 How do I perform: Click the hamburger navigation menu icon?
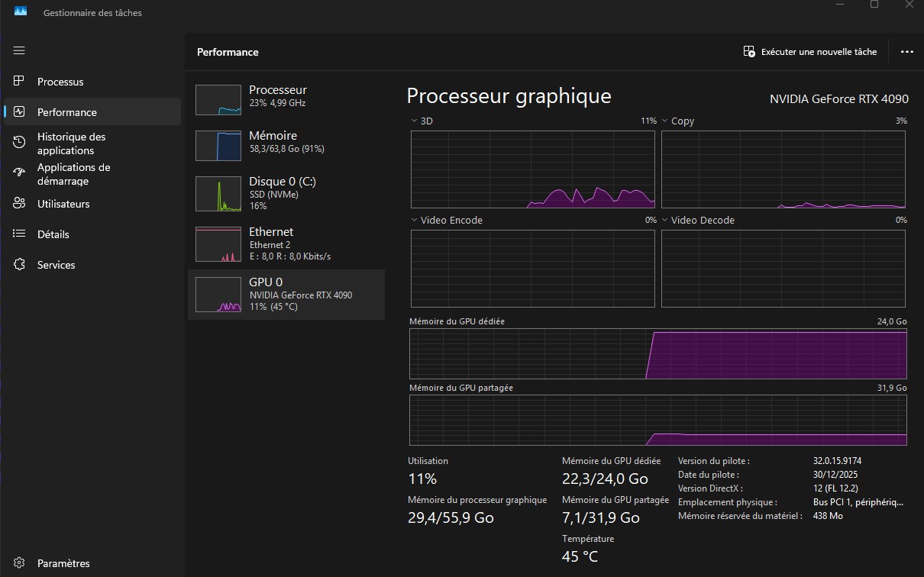point(19,50)
